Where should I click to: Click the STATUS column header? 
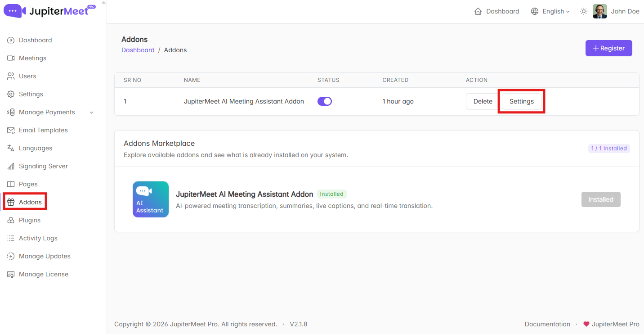(x=328, y=80)
